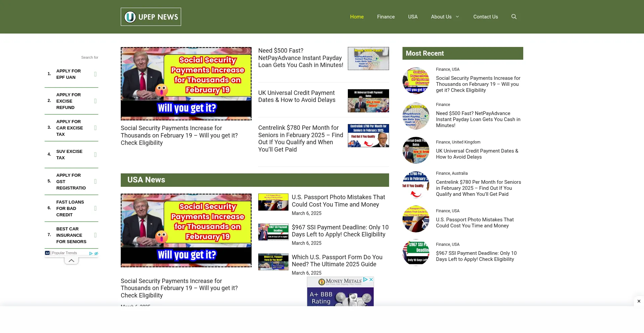The image size is (644, 333).
Task: Open $967 SSI Payment Deadline headline in USA News
Action: 340,231
